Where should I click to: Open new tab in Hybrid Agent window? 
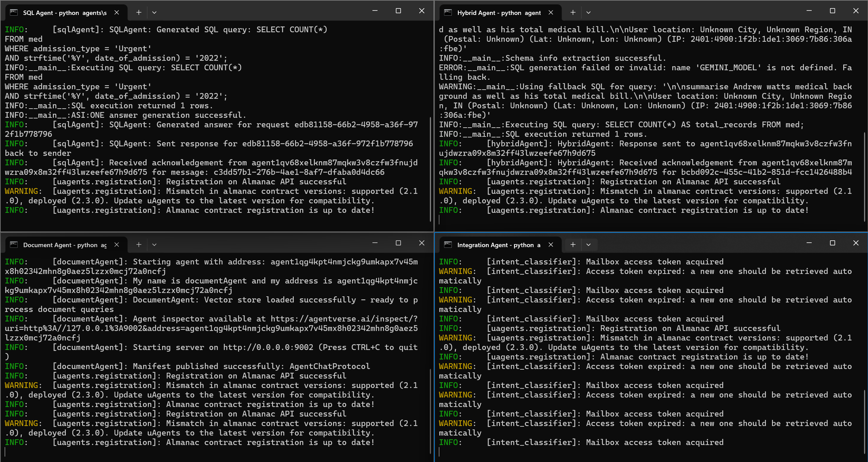573,13
